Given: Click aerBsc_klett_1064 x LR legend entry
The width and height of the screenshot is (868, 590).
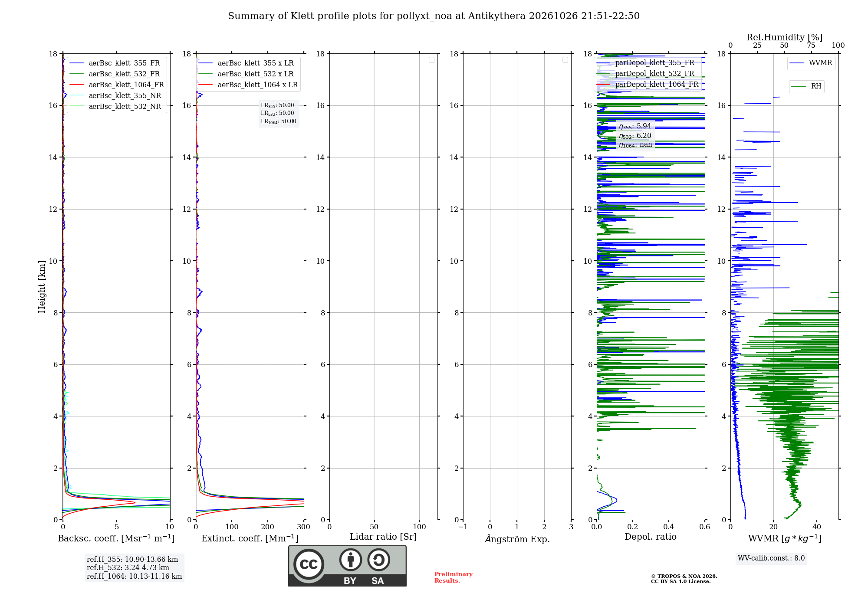Looking at the screenshot, I should [x=248, y=85].
